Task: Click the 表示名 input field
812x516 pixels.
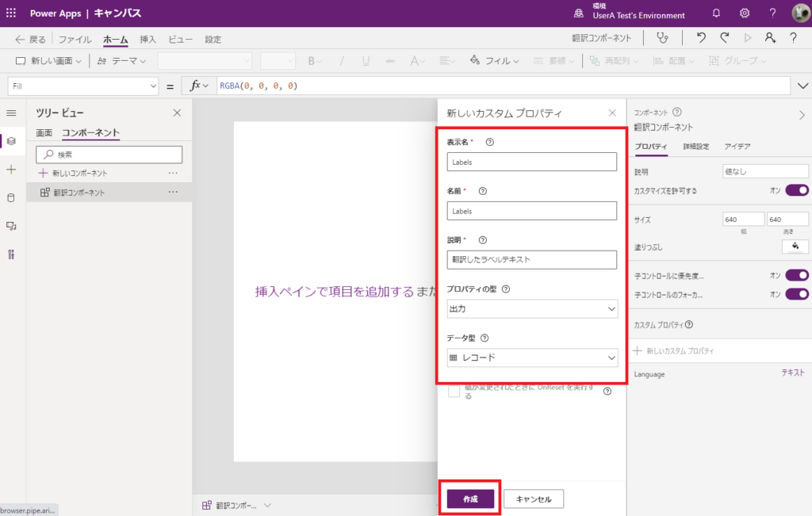Action: (x=532, y=162)
